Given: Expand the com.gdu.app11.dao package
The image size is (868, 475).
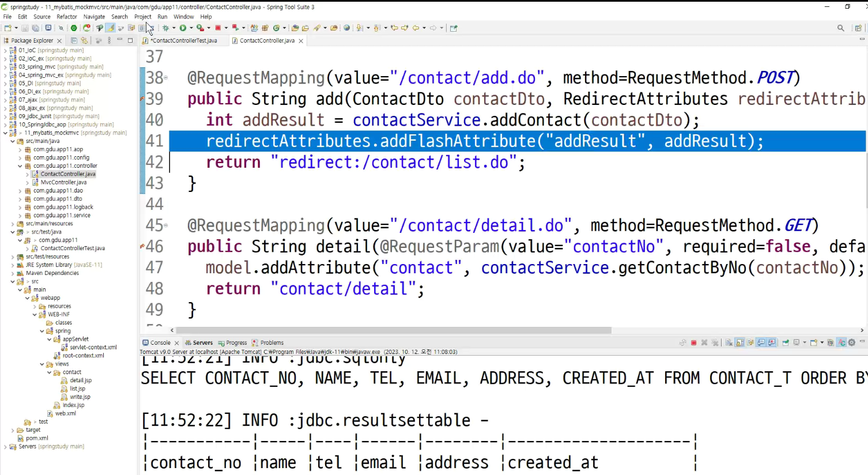Looking at the screenshot, I should coord(20,191).
